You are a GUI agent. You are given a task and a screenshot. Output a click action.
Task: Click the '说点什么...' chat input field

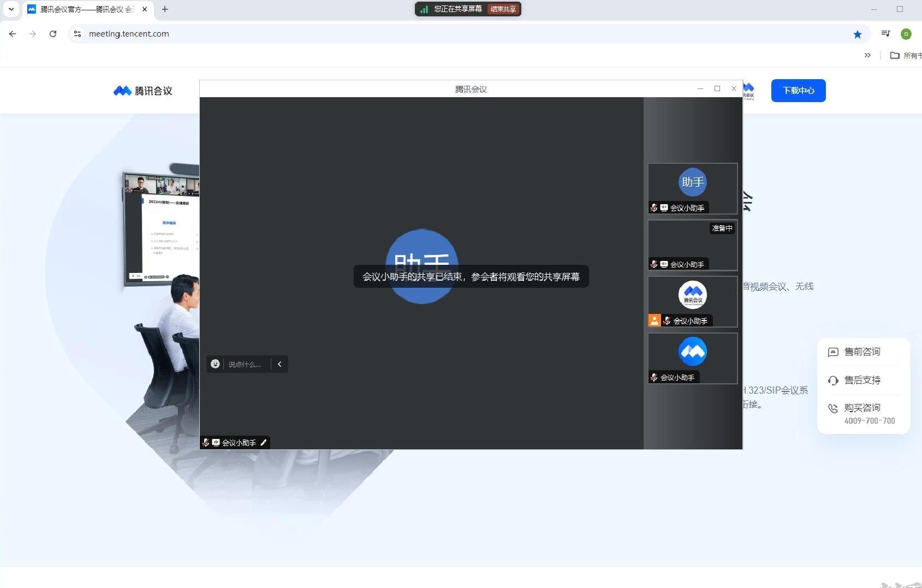[245, 364]
